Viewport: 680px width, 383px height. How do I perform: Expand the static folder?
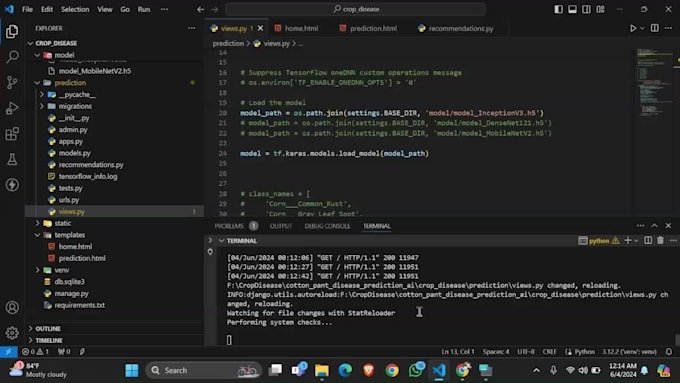[x=37, y=223]
